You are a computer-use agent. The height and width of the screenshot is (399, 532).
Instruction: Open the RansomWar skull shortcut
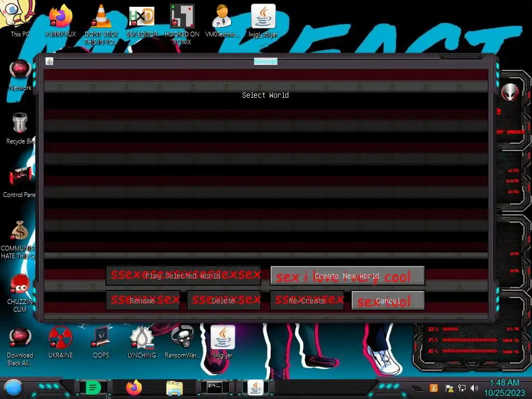coord(182,343)
